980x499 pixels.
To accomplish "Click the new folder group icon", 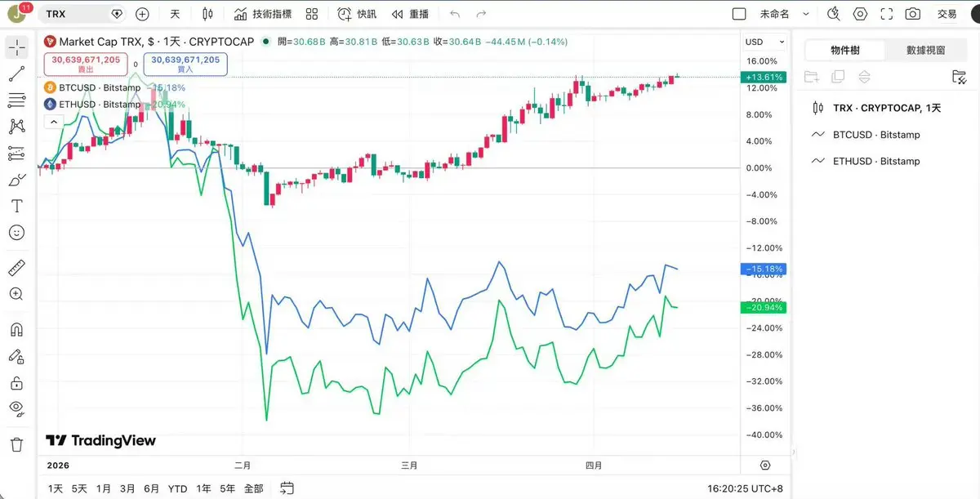I will pyautogui.click(x=811, y=77).
